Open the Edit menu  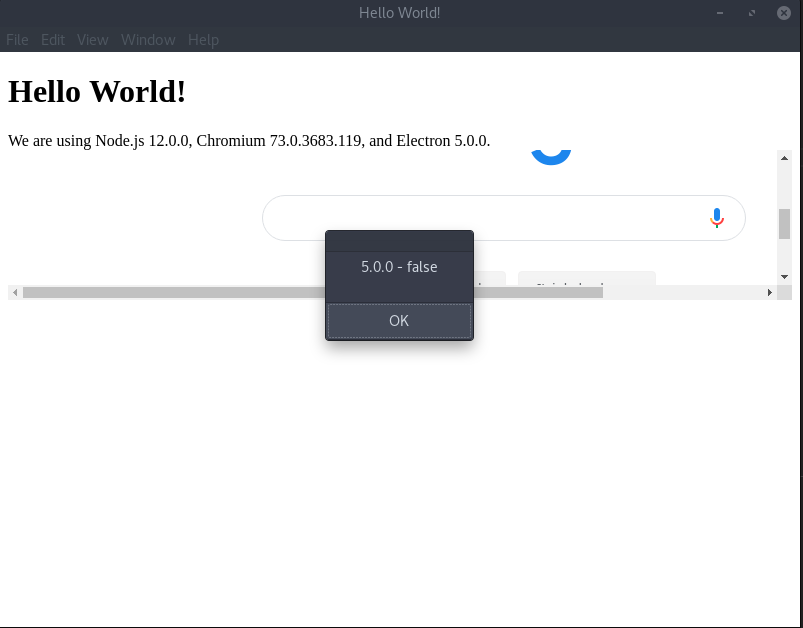[52, 40]
